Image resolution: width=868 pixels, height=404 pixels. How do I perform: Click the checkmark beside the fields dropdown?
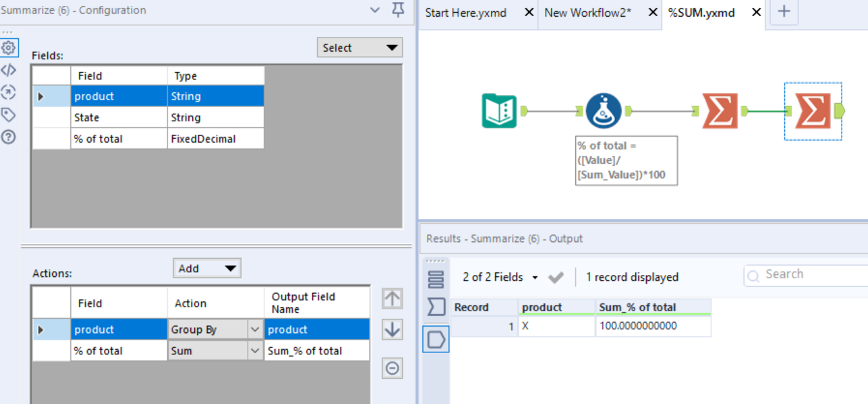point(556,277)
